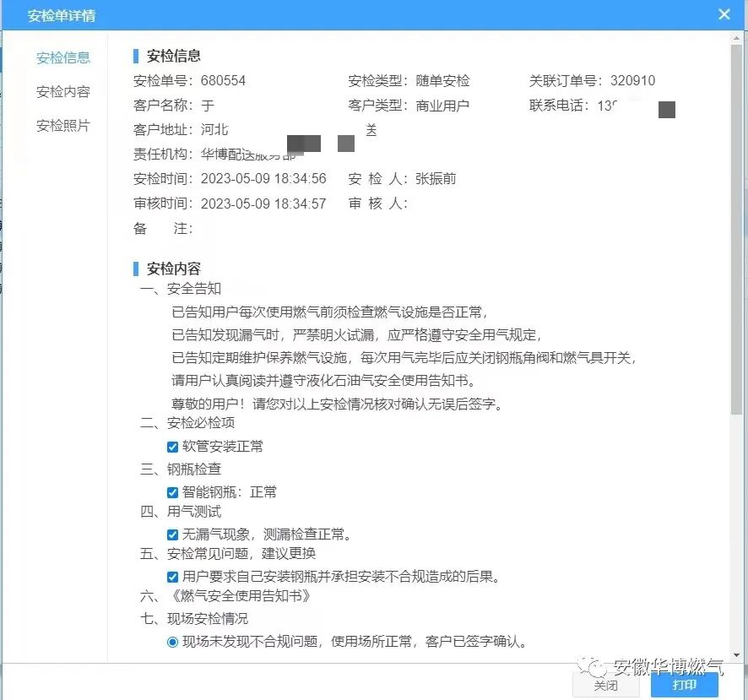The width and height of the screenshot is (748, 700).
Task: Uncheck the 软管安装正常 checkbox
Action: point(172,446)
